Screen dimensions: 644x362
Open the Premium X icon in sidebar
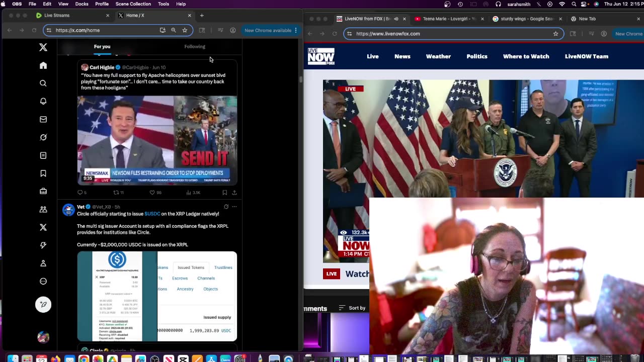43,227
